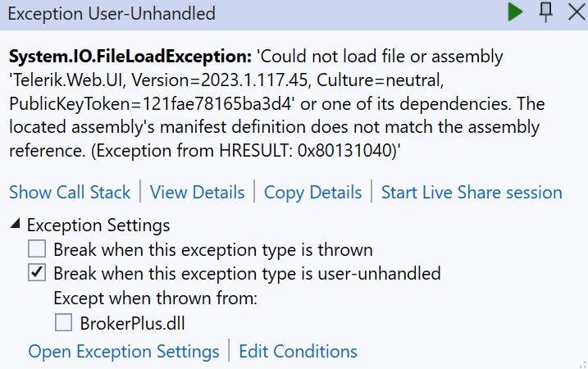Screen dimensions: 588x369
Task: Click the Edit Conditions link
Action: 298,352
